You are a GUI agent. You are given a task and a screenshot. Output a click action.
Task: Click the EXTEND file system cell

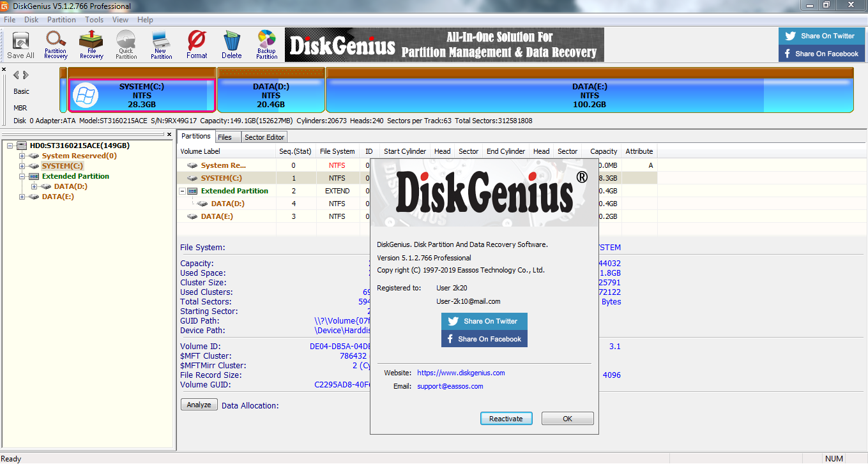pyautogui.click(x=337, y=191)
